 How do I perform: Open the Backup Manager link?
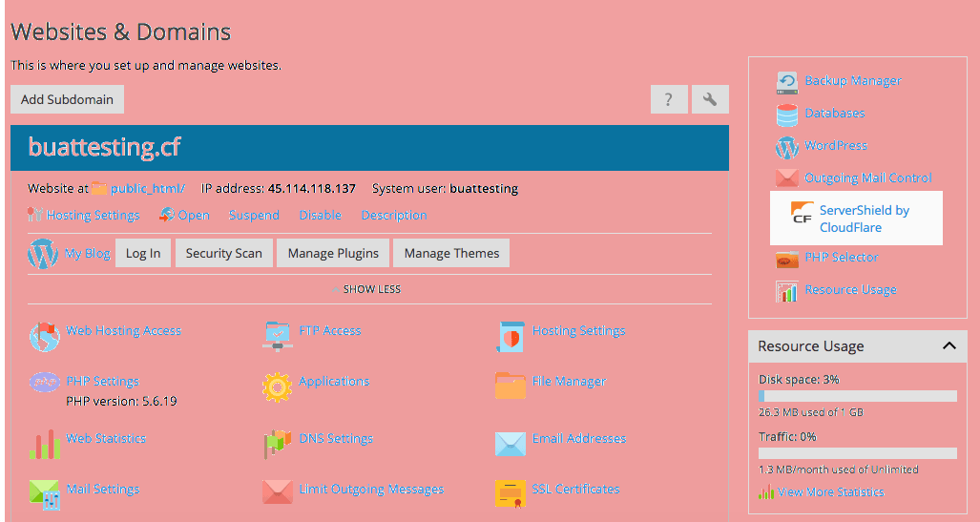pyautogui.click(x=852, y=81)
